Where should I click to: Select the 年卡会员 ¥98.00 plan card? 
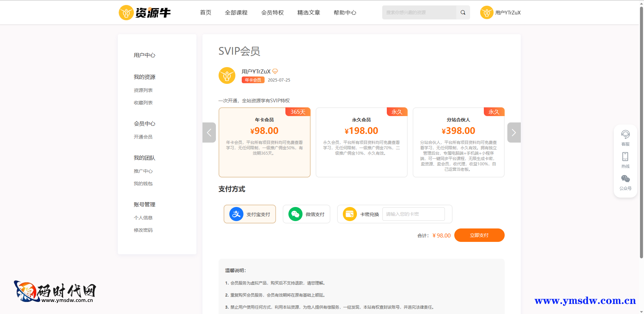click(x=264, y=142)
